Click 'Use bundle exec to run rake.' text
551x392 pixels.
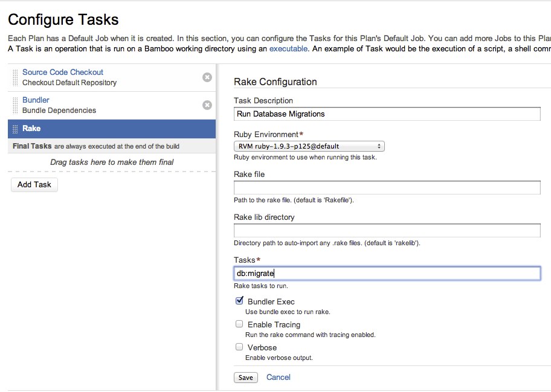[x=288, y=312]
